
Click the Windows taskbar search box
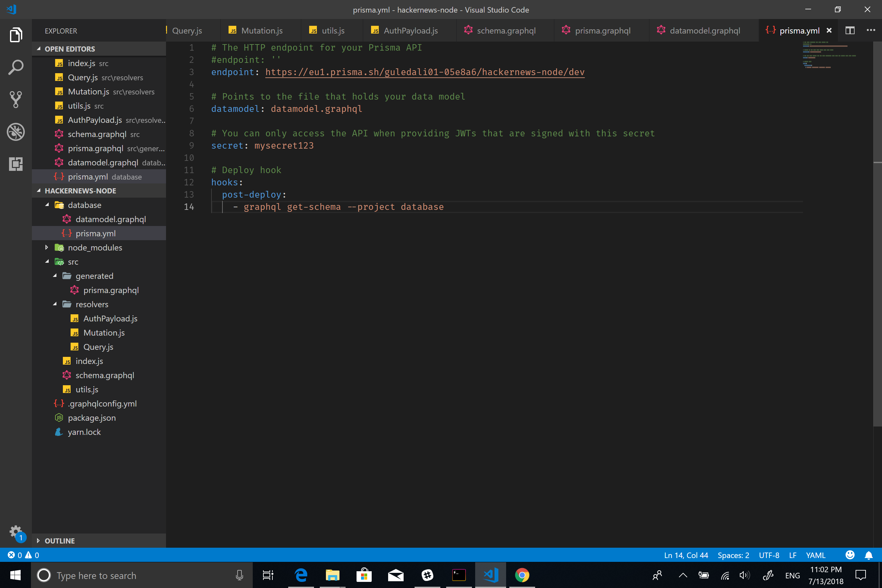139,575
